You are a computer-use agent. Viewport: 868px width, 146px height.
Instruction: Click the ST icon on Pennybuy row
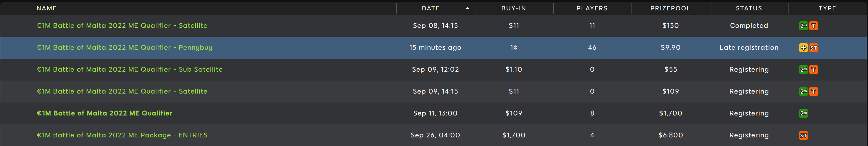pos(813,48)
